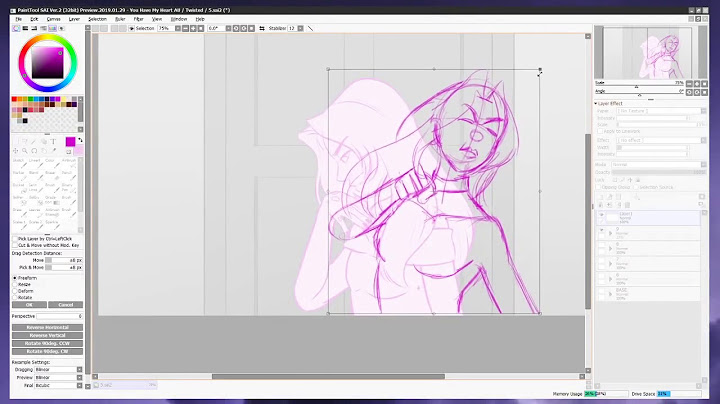This screenshot has width=720, height=404.
Task: Open the Layer menu
Action: [x=74, y=19]
